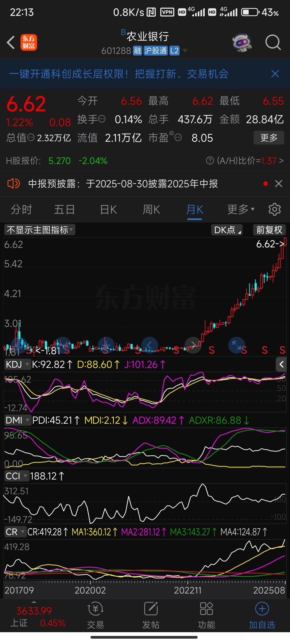This screenshot has height=644, width=290.
Task: Tap 加自选 to add to watchlist
Action: (262, 616)
